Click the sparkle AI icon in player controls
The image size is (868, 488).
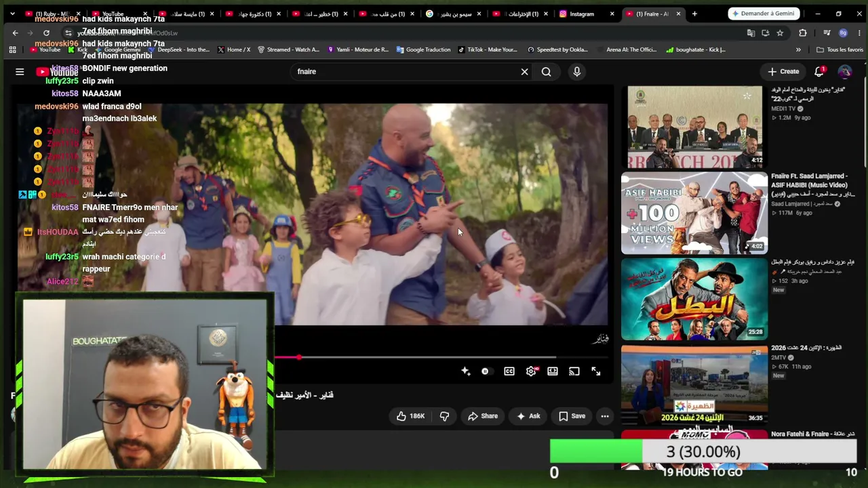click(465, 371)
